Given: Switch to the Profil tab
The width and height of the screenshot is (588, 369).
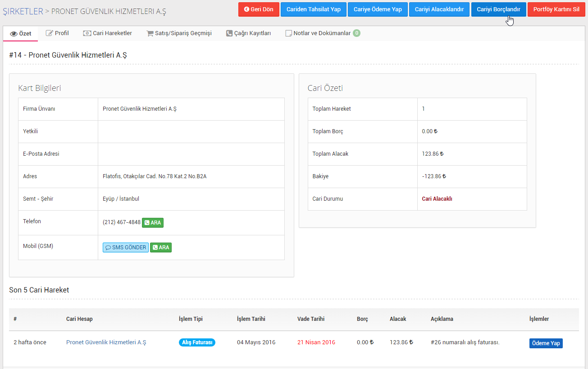Looking at the screenshot, I should [57, 33].
